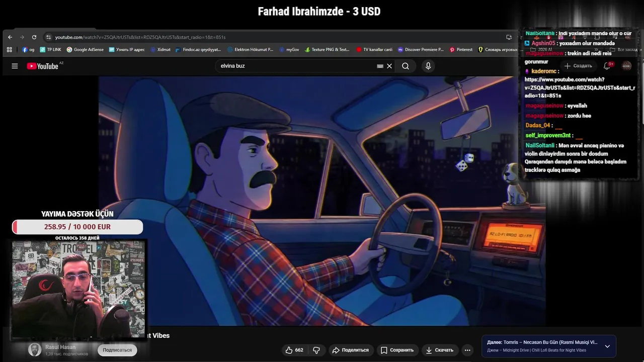Screen dimensions: 644x362
Task: Click magaguseinow's 'eyvallah' message
Action: click(x=578, y=106)
